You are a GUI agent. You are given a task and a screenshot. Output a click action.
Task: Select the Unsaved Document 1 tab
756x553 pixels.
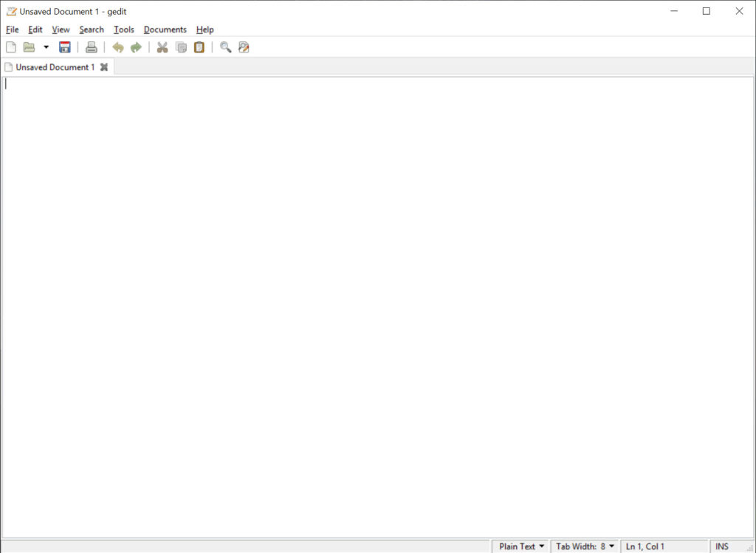point(55,67)
